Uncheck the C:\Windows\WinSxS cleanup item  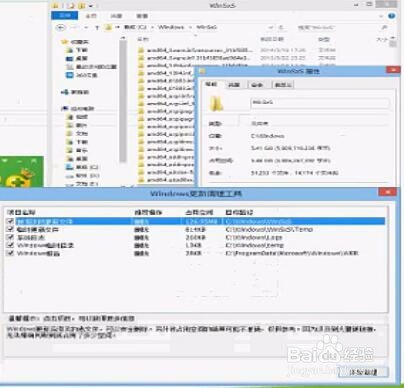coord(10,221)
